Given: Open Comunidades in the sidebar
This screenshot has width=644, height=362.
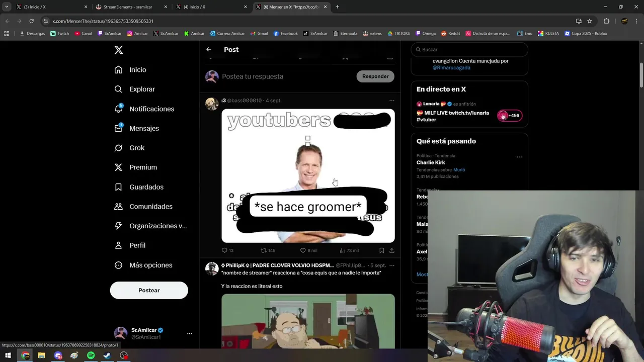Looking at the screenshot, I should 143,207.
